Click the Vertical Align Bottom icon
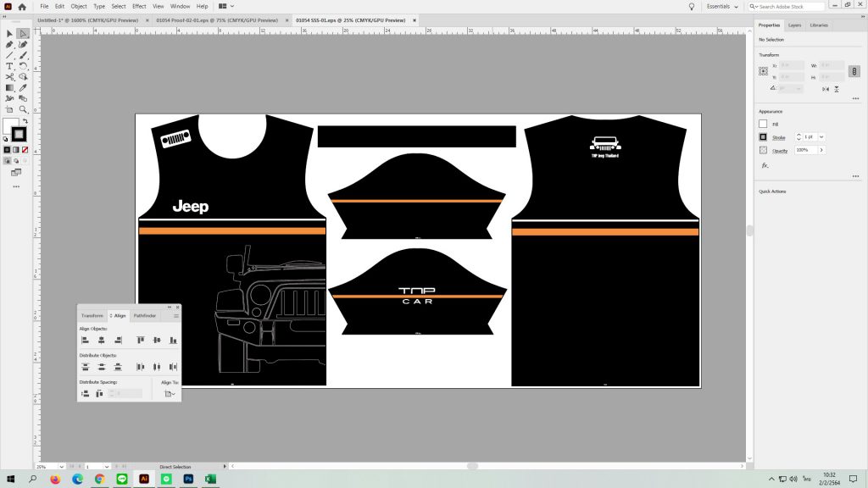The height and width of the screenshot is (488, 868). pos(173,341)
